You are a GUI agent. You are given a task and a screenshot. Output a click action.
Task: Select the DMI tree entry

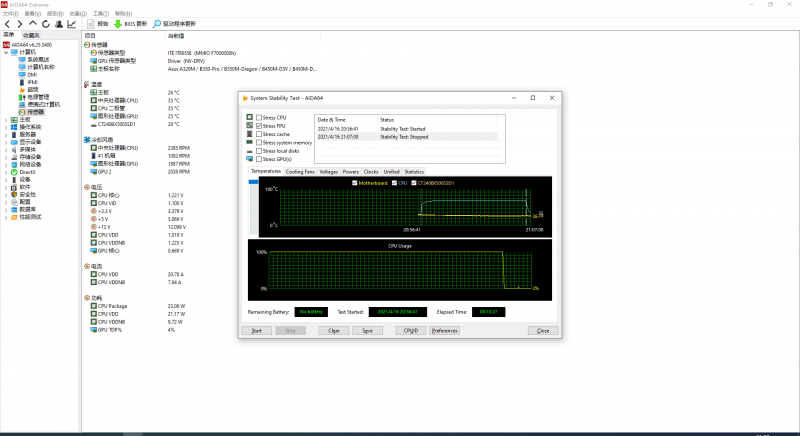28,74
